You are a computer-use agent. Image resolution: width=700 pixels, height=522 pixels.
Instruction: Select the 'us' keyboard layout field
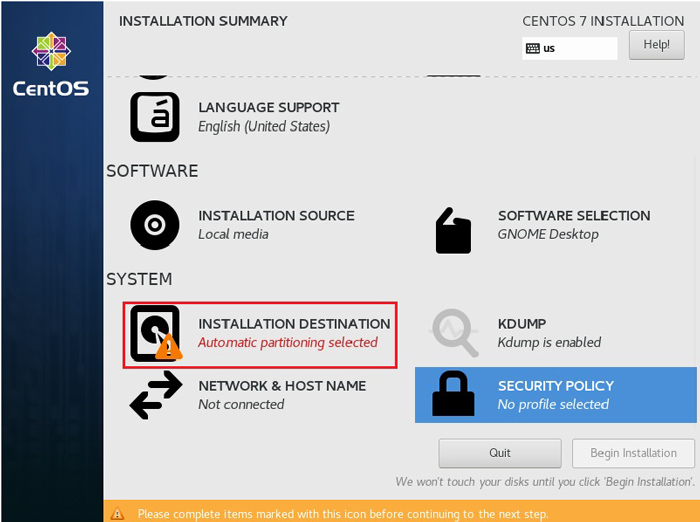click(x=570, y=48)
